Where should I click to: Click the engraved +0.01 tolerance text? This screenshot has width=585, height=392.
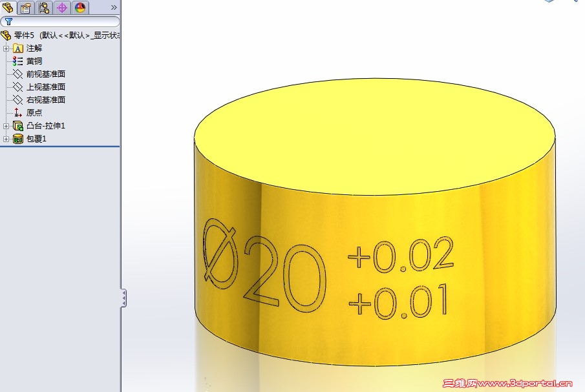tap(398, 302)
